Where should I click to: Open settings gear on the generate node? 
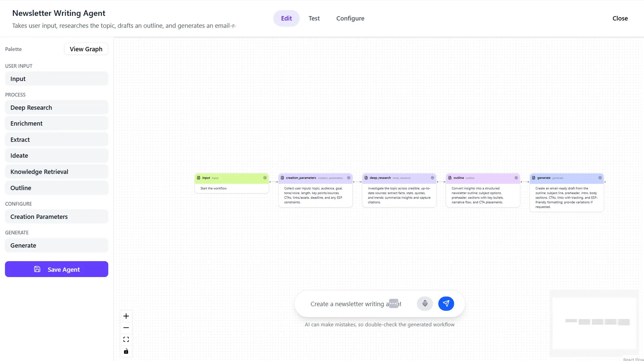pos(600,178)
